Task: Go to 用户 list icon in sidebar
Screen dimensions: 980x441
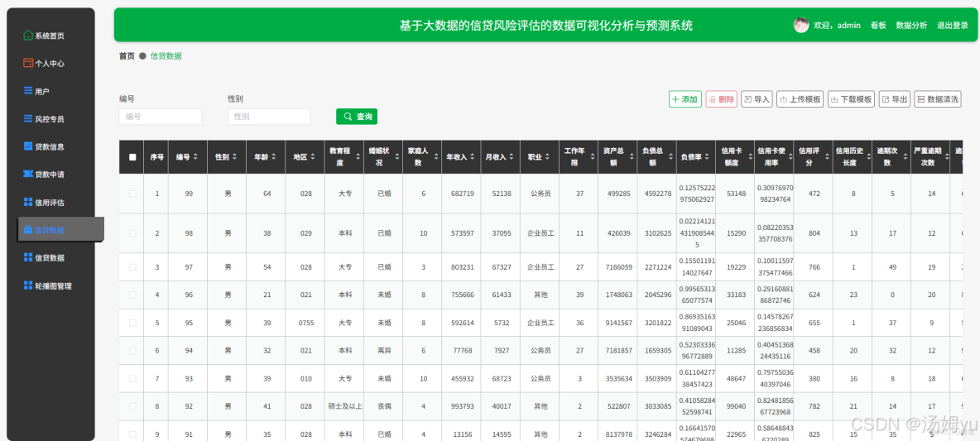Action: (27, 91)
